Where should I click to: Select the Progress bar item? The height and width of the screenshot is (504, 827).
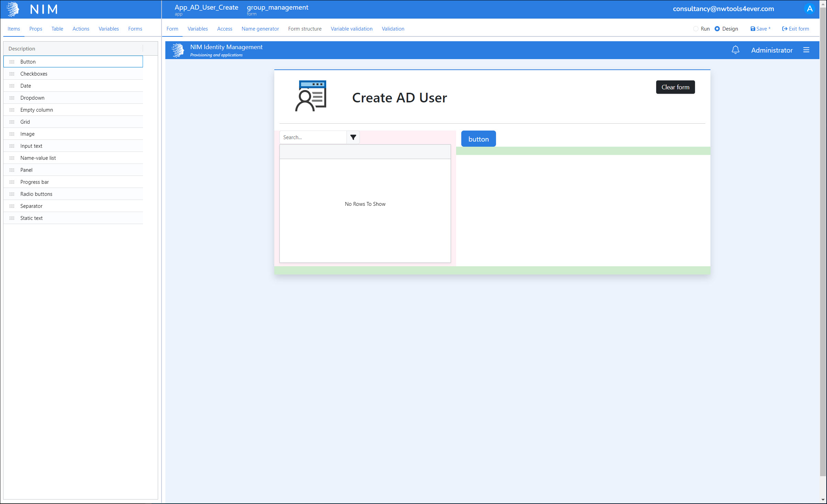coord(34,182)
